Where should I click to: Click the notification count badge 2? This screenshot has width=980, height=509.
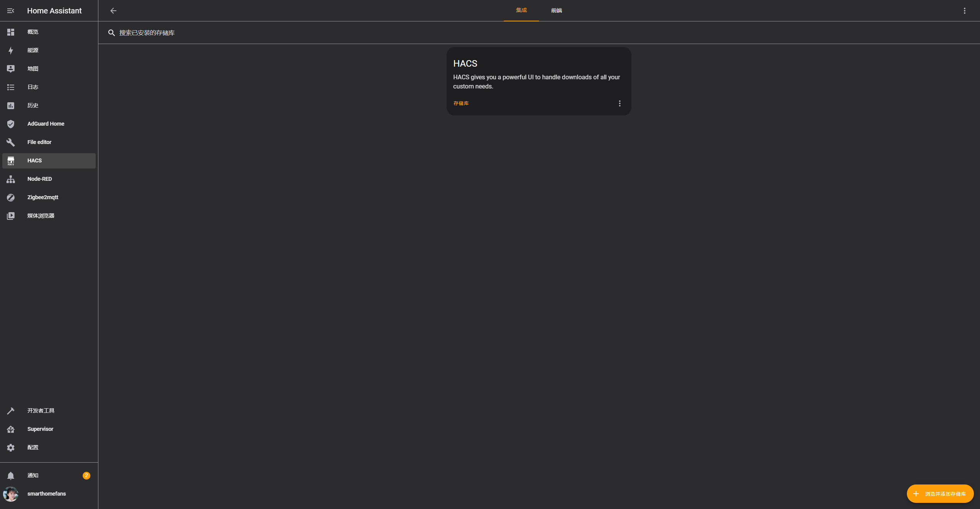(x=87, y=476)
